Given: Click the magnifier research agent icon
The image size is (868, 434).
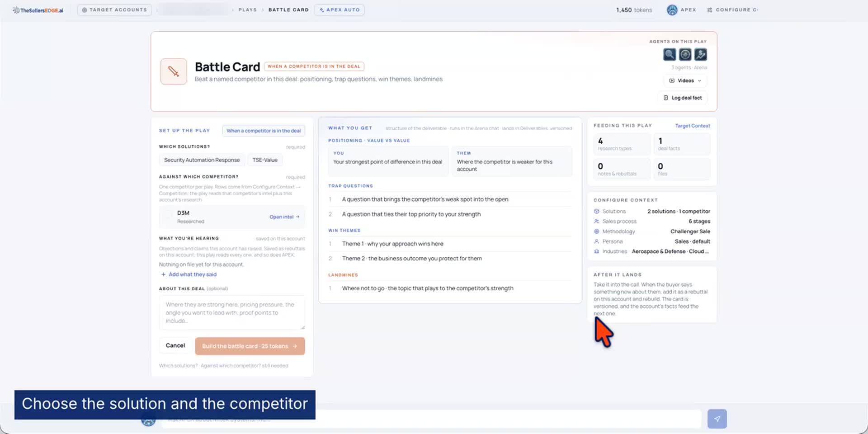Looking at the screenshot, I should pos(670,55).
